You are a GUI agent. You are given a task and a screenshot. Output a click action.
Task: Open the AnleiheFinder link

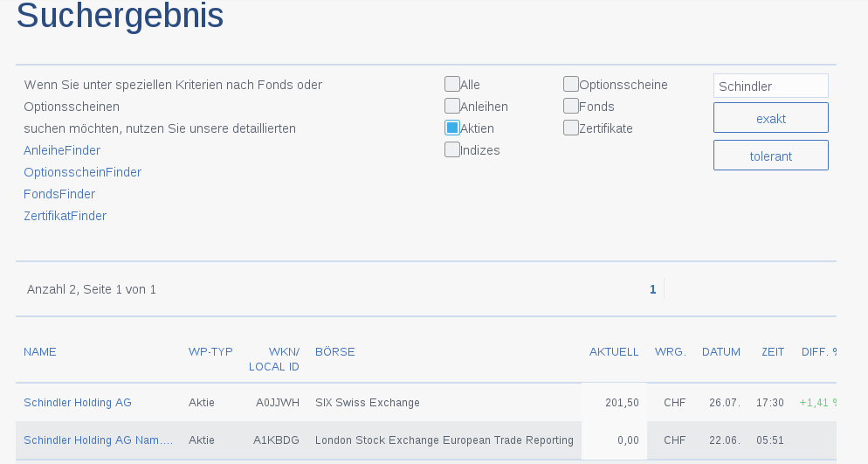coord(62,150)
